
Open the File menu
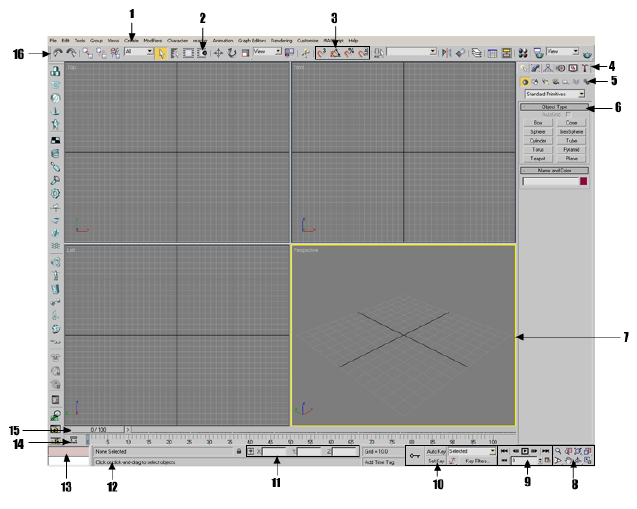pos(53,41)
